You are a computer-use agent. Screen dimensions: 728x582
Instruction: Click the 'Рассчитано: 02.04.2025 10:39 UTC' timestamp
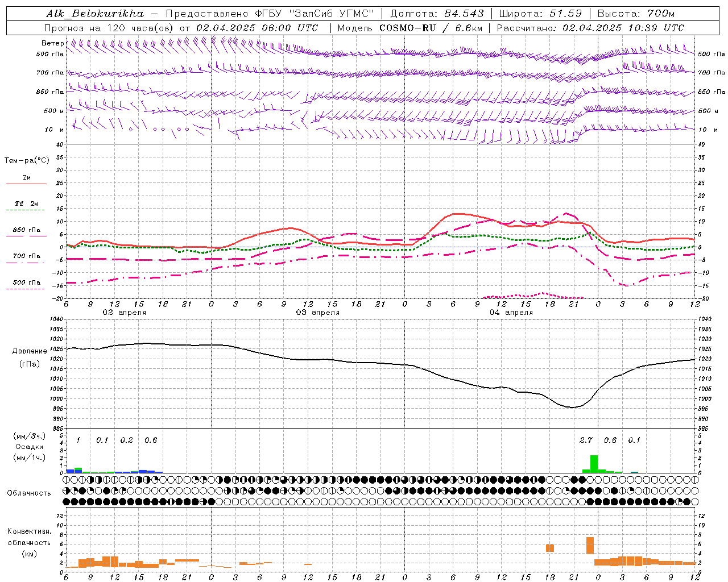(x=590, y=28)
